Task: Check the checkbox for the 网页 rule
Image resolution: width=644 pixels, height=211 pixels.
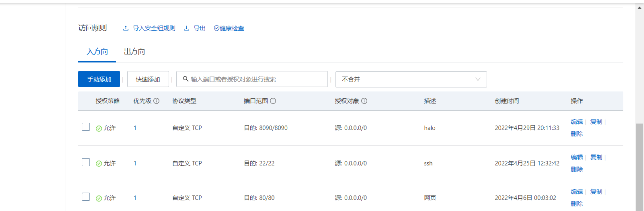Action: click(x=86, y=197)
